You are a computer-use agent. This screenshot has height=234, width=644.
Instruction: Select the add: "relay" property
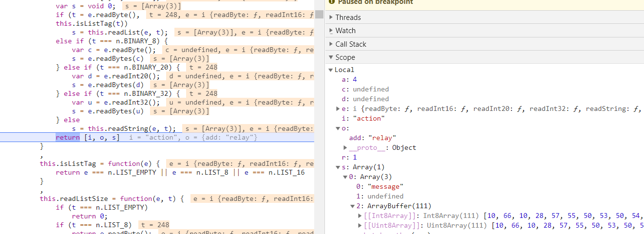[372, 138]
